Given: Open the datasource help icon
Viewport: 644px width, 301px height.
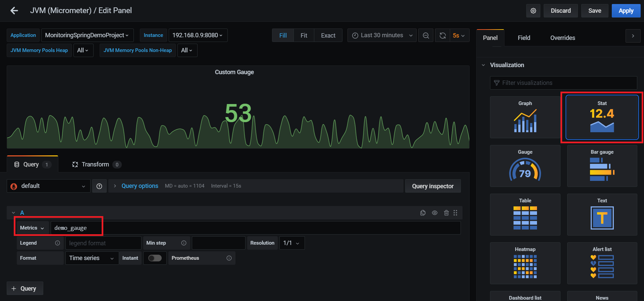Looking at the screenshot, I should (x=99, y=186).
